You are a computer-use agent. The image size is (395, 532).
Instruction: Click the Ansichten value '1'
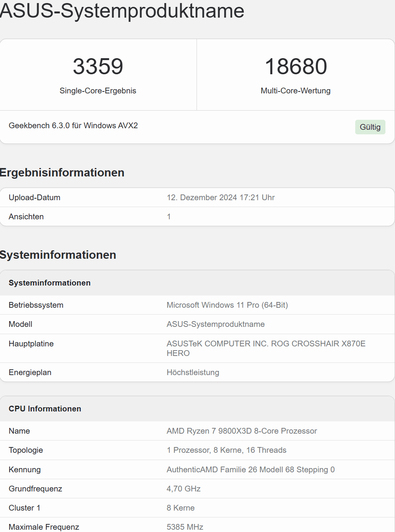click(x=169, y=217)
